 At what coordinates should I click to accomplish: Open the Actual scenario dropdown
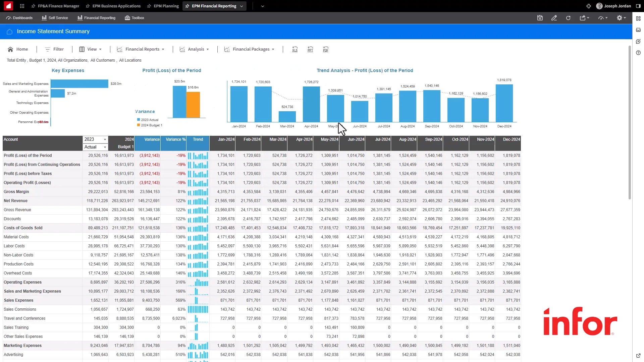[x=104, y=147]
